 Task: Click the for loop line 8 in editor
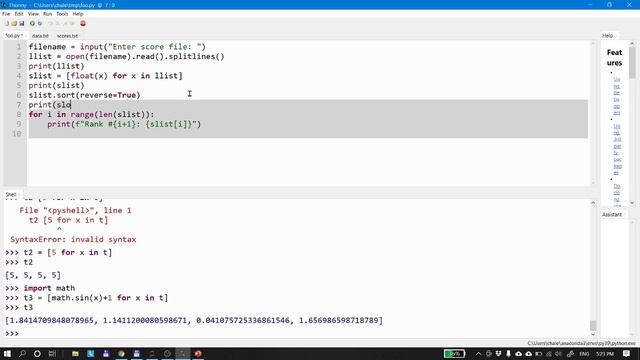click(91, 115)
